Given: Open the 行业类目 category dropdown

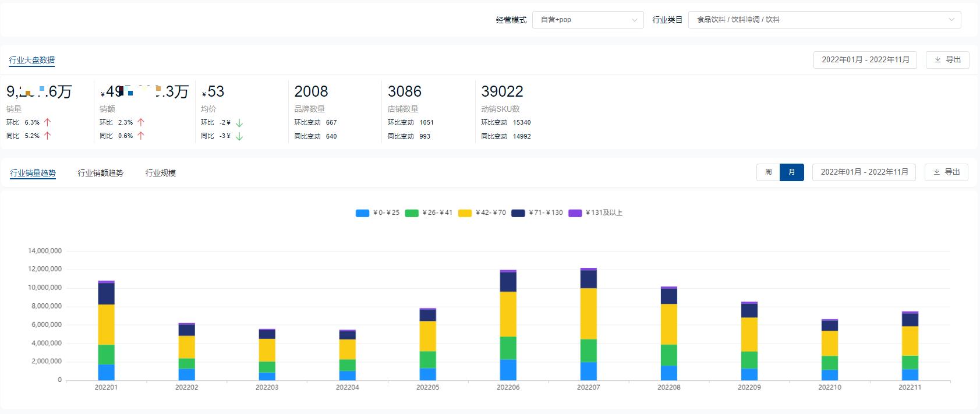Looking at the screenshot, I should [x=825, y=20].
